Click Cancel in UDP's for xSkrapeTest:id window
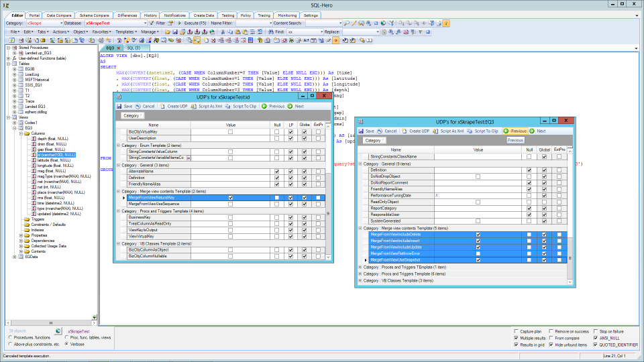Viewport: 644px width, 362px height. [145, 107]
